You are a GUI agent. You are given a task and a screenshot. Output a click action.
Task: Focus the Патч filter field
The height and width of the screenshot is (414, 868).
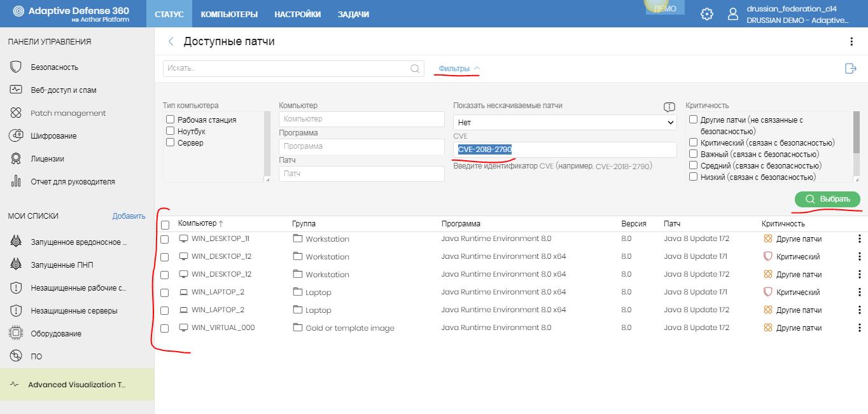(361, 174)
